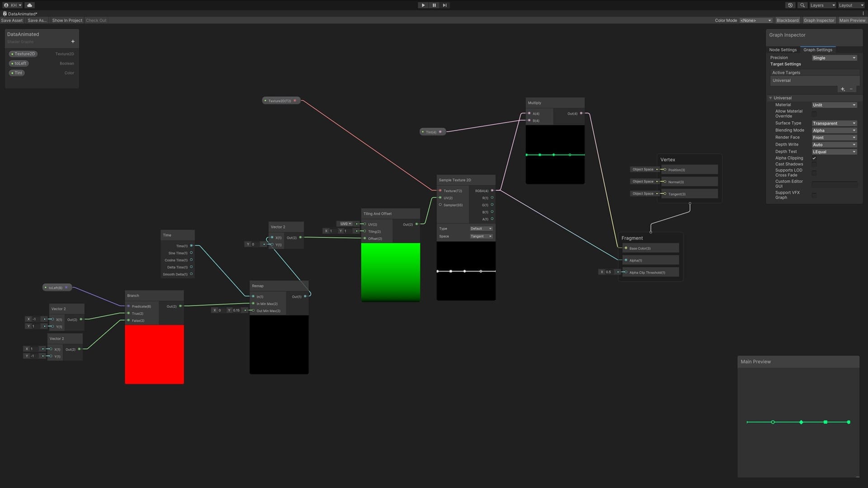Open the undo history icon
Image resolution: width=868 pixels, height=488 pixels.
click(x=790, y=5)
